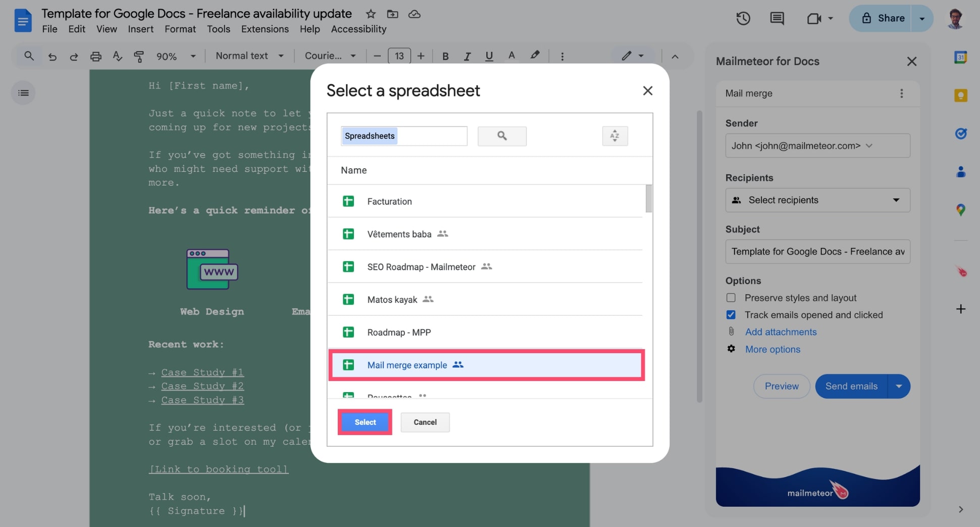Open the Accessibility menu
The height and width of the screenshot is (527, 980).
(x=358, y=29)
